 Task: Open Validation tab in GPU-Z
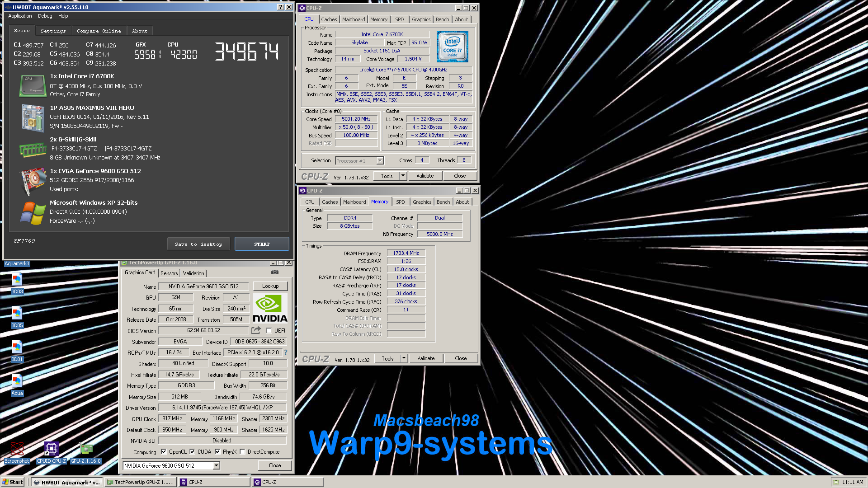(193, 273)
